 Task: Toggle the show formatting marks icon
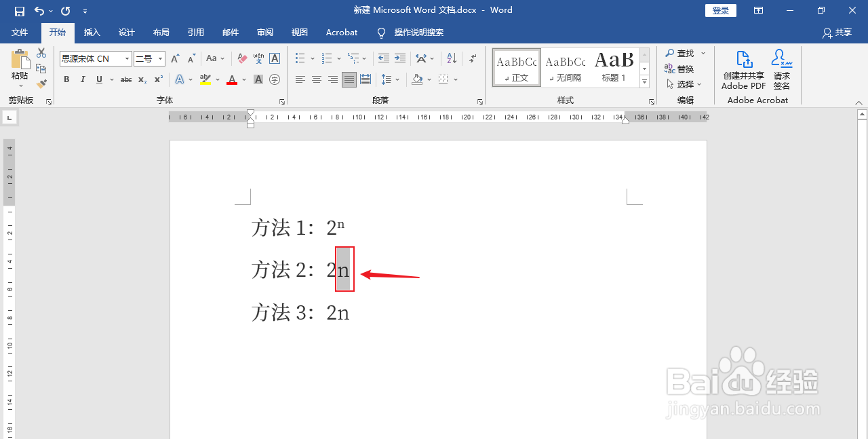tap(473, 58)
